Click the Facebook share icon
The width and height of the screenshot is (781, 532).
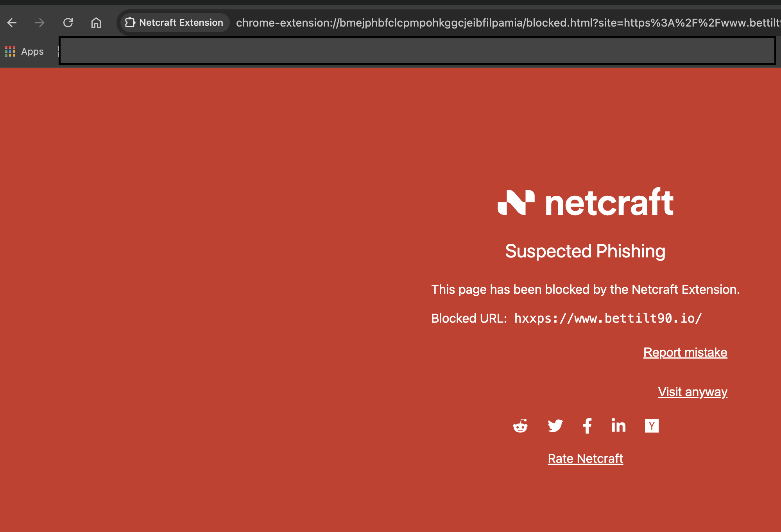point(587,426)
